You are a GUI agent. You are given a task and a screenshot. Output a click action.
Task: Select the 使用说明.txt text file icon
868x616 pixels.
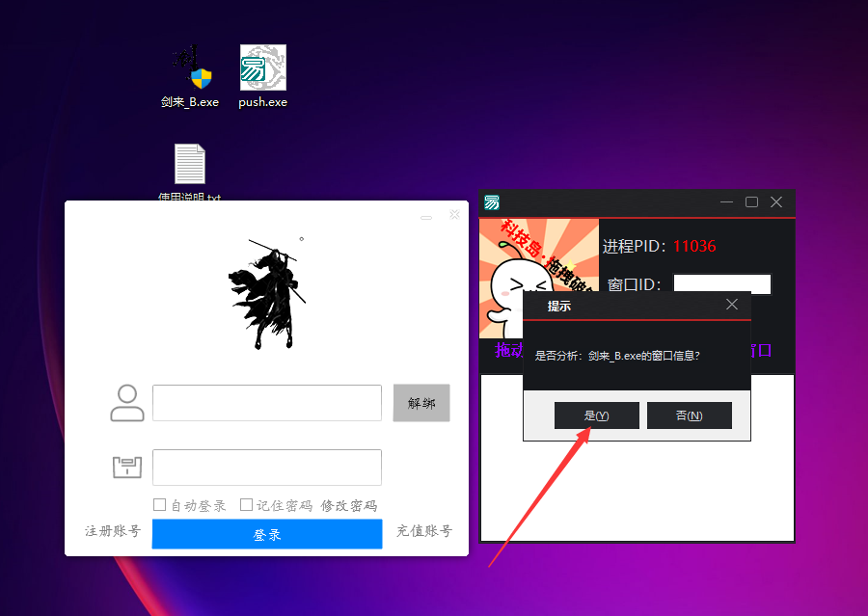coord(190,166)
